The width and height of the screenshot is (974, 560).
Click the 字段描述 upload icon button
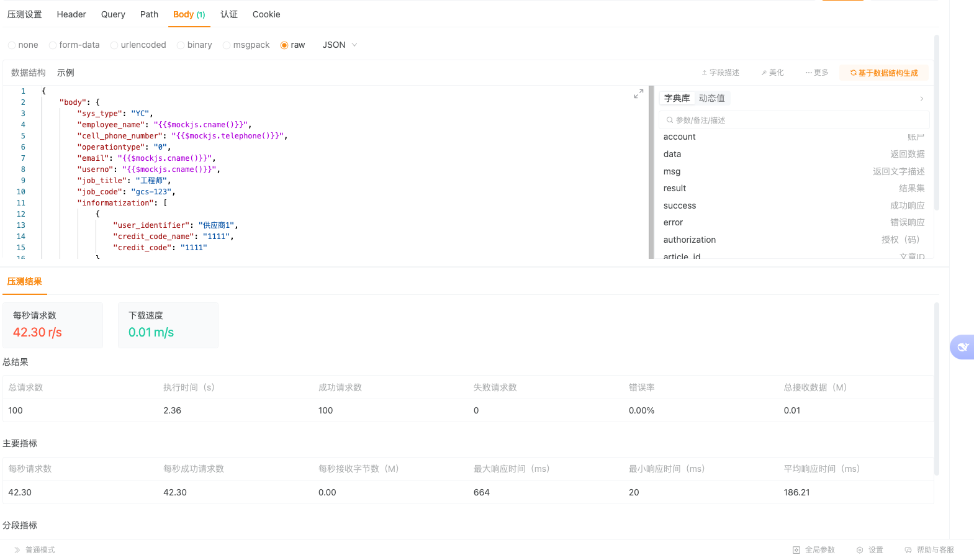point(720,73)
